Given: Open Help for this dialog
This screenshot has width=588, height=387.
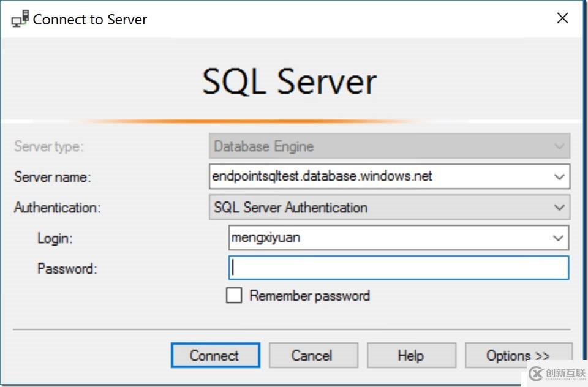Looking at the screenshot, I should click(411, 355).
